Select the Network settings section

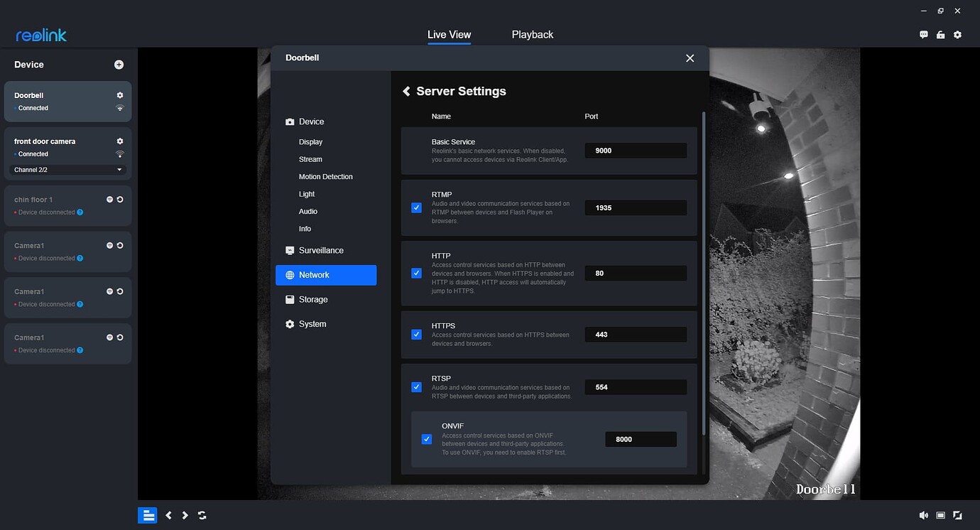click(315, 275)
